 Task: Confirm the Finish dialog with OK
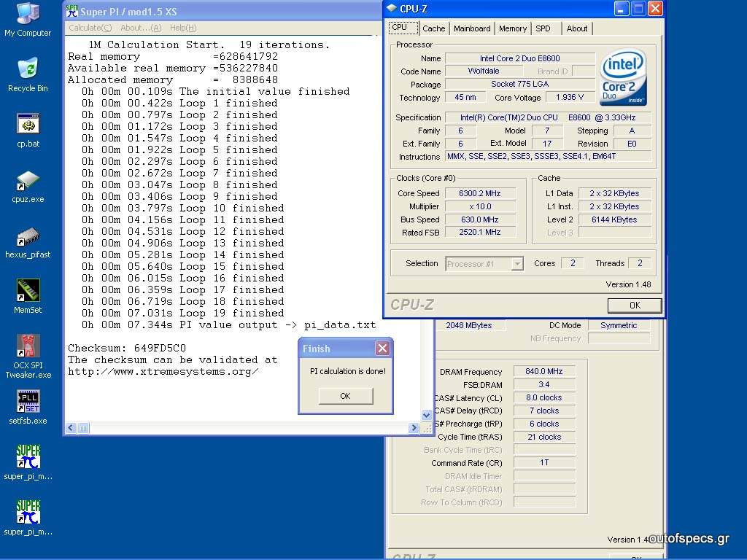pyautogui.click(x=345, y=396)
